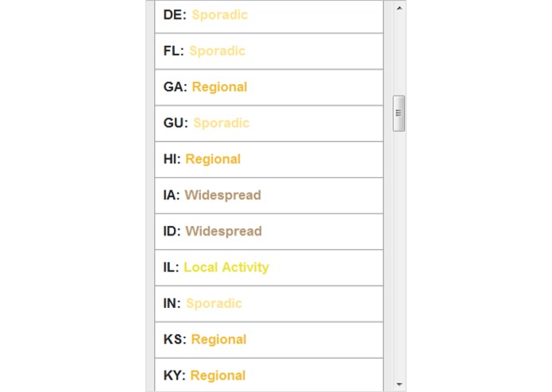Click the Local Activity text for IL
This screenshot has width=552, height=392.
click(x=226, y=267)
